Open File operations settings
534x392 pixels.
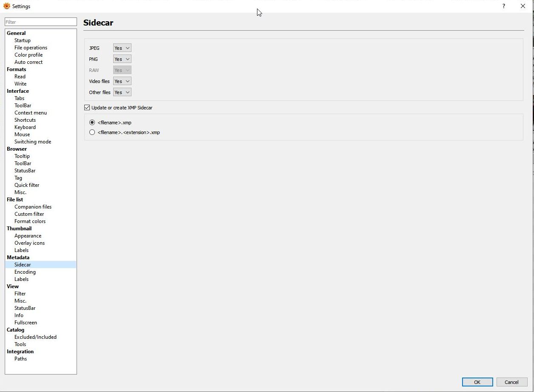(x=31, y=48)
